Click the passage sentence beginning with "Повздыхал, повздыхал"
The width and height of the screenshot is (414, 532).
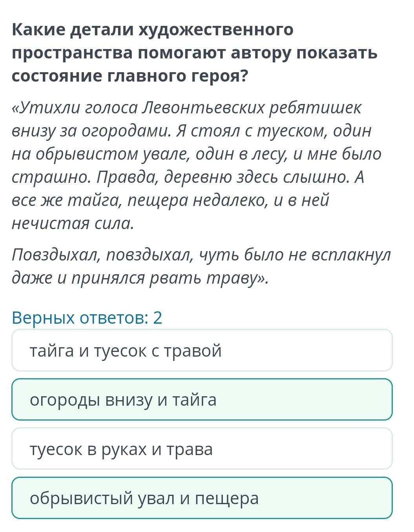coord(201,266)
